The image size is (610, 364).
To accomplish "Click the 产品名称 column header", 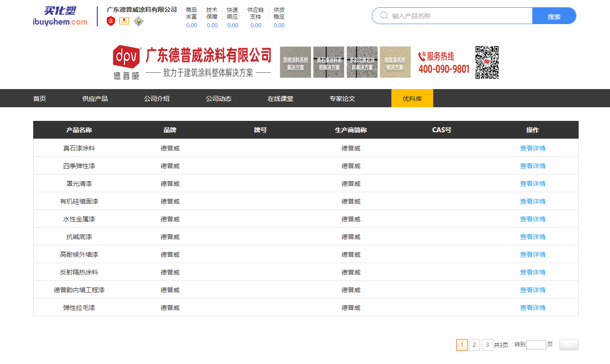I will (x=79, y=130).
